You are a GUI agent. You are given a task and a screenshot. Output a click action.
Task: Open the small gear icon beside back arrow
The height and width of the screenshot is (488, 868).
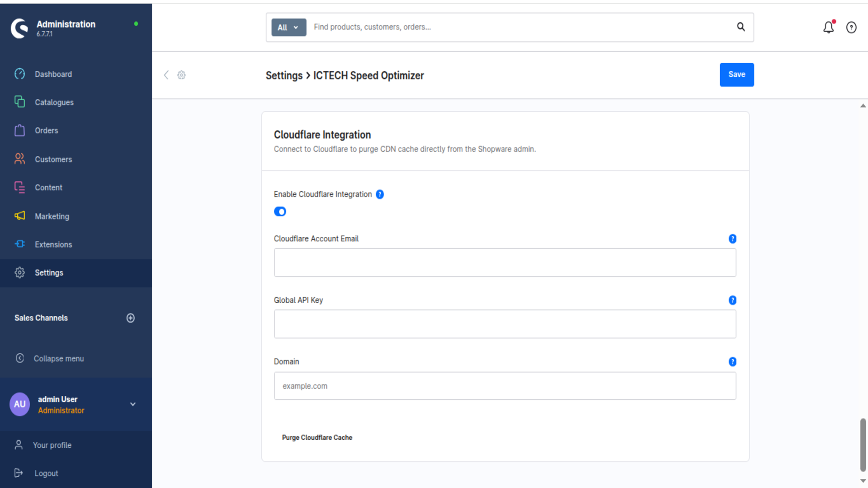[x=181, y=75]
